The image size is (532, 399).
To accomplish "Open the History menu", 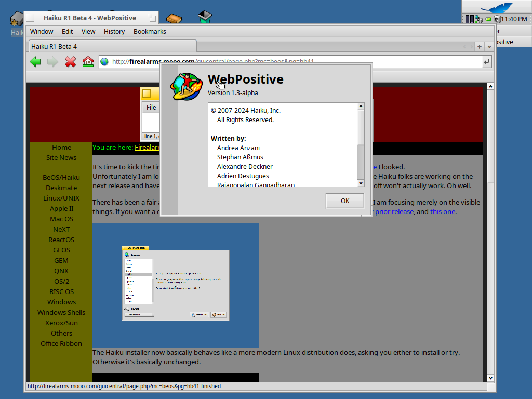I will click(x=114, y=31).
